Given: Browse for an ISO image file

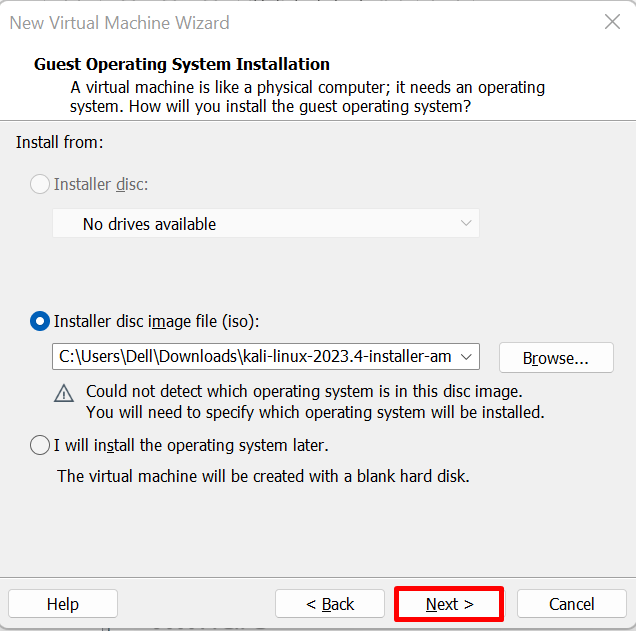Looking at the screenshot, I should point(556,358).
